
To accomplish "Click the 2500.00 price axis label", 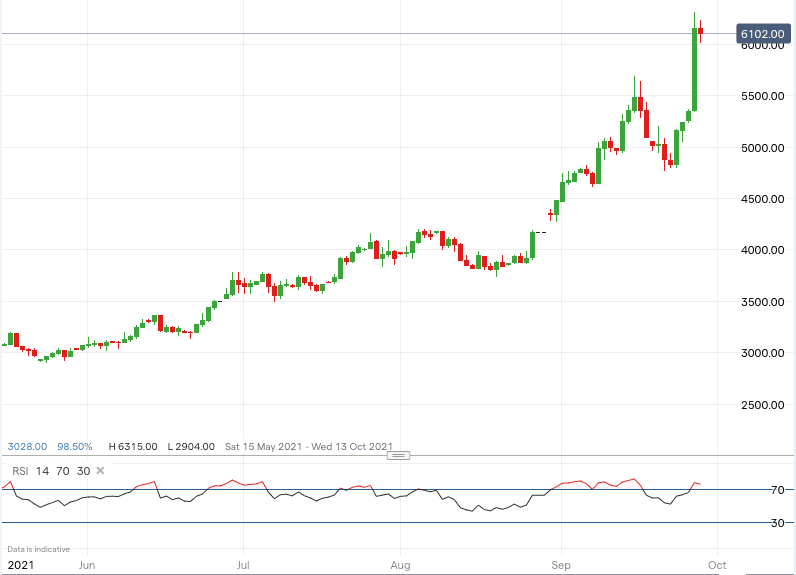I will (x=762, y=405).
